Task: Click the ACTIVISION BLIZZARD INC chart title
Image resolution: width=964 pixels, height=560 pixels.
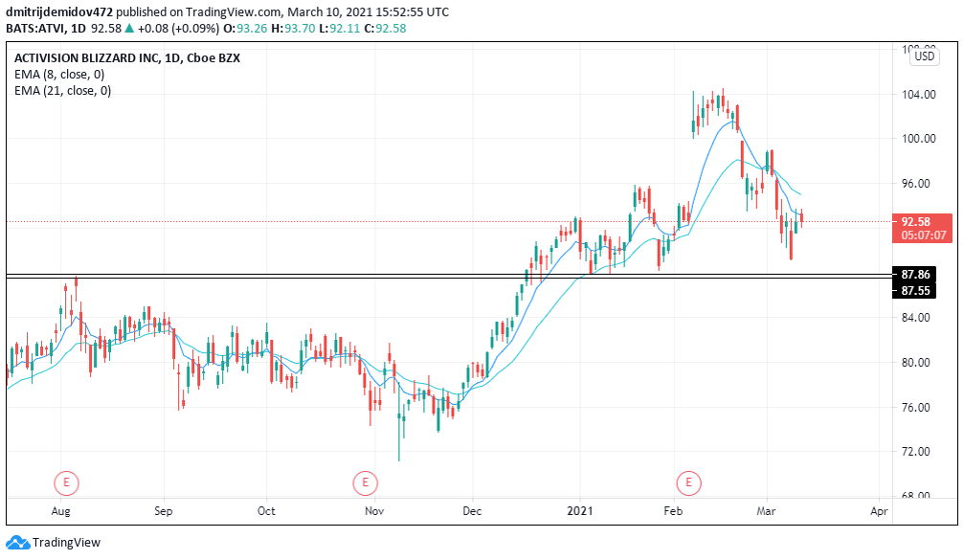Action: 127,57
